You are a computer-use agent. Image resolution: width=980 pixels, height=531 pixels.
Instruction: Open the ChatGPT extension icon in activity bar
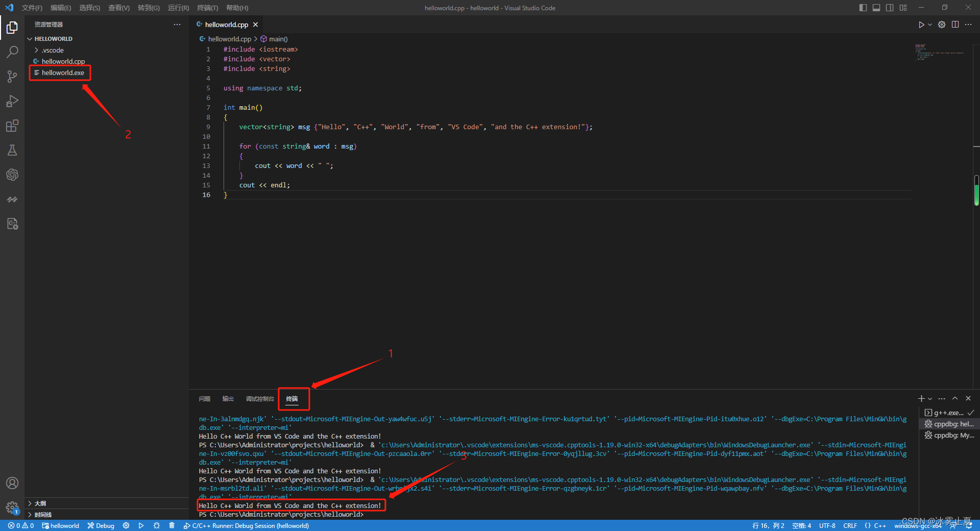tap(12, 175)
